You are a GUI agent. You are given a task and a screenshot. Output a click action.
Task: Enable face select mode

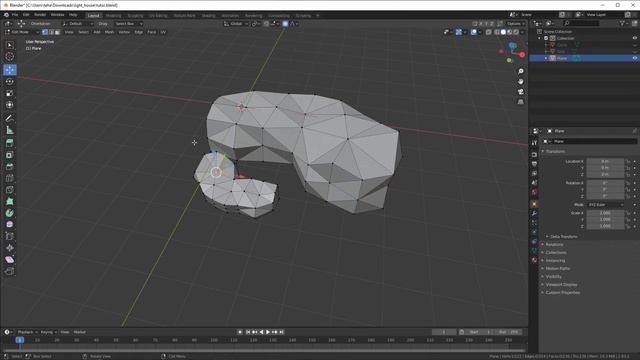tap(57, 32)
